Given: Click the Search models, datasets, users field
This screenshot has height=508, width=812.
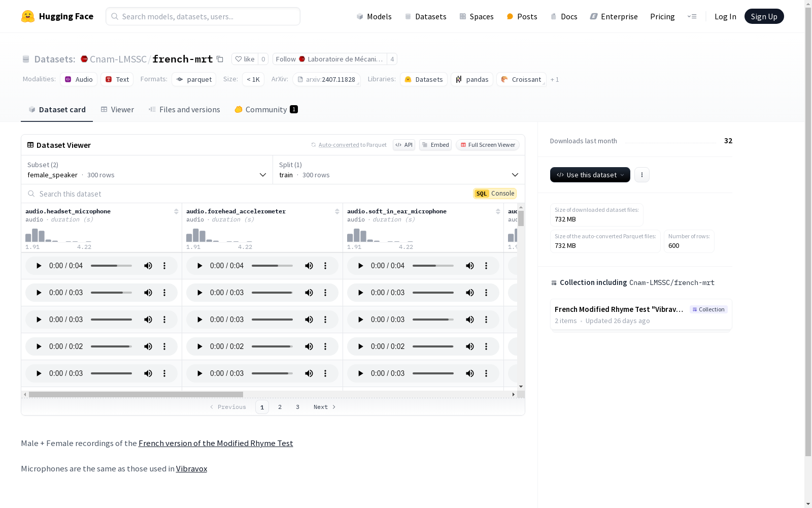Looking at the screenshot, I should pyautogui.click(x=203, y=16).
